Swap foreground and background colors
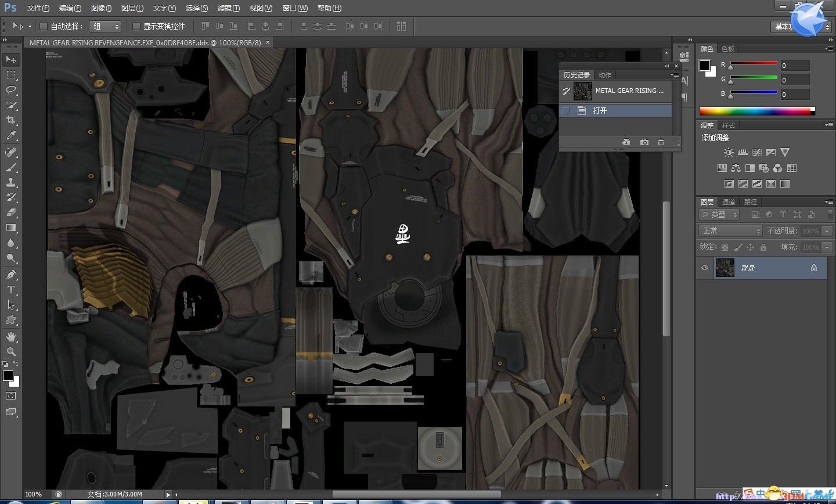This screenshot has width=836, height=504. [x=15, y=364]
